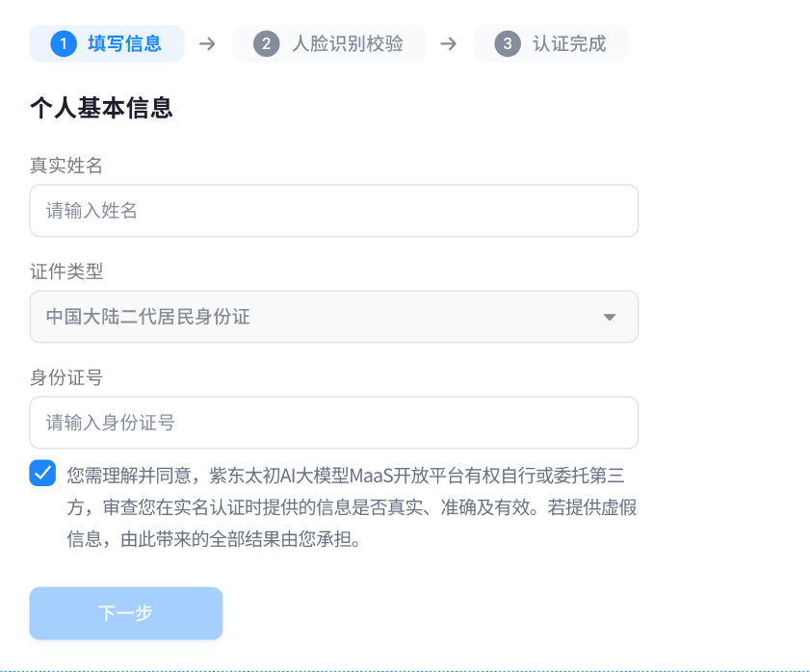The height and width of the screenshot is (672, 810).
Task: Expand the 证件类型 dropdown arrow
Action: click(609, 316)
